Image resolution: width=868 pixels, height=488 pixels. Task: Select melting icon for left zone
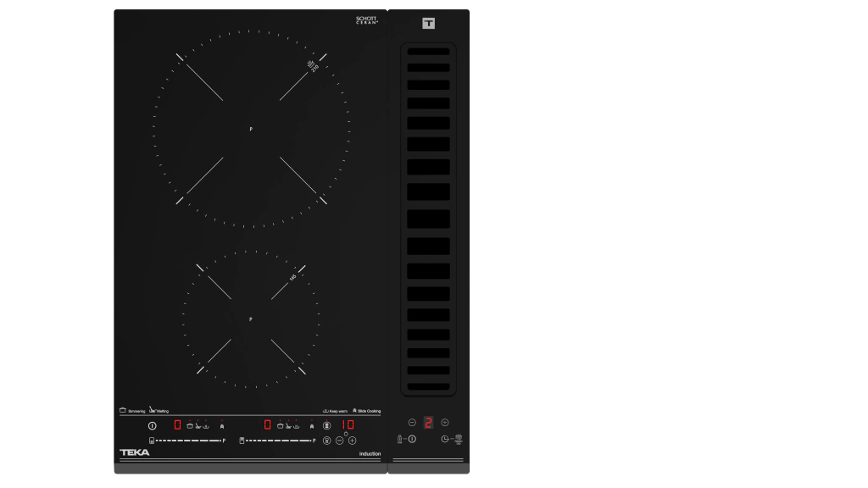click(x=198, y=425)
